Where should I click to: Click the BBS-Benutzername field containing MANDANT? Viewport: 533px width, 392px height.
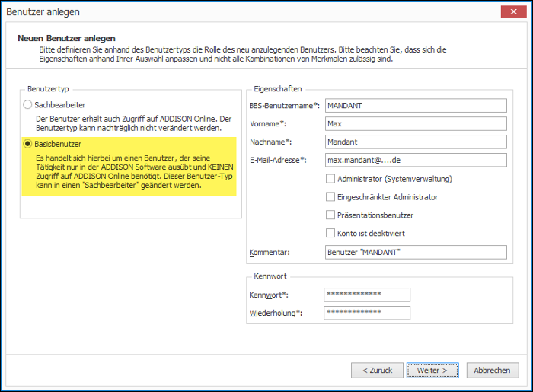pyautogui.click(x=416, y=106)
